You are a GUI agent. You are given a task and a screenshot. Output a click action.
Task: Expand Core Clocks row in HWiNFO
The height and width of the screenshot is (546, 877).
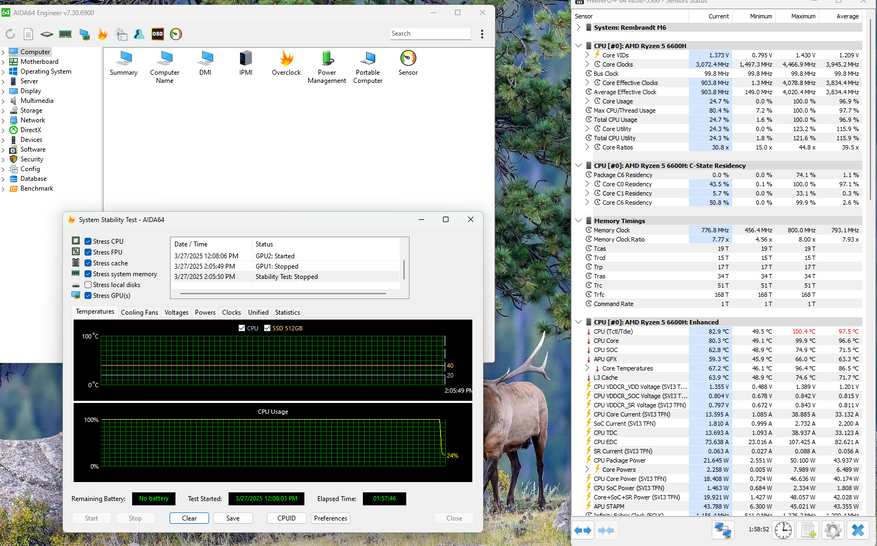pyautogui.click(x=588, y=64)
